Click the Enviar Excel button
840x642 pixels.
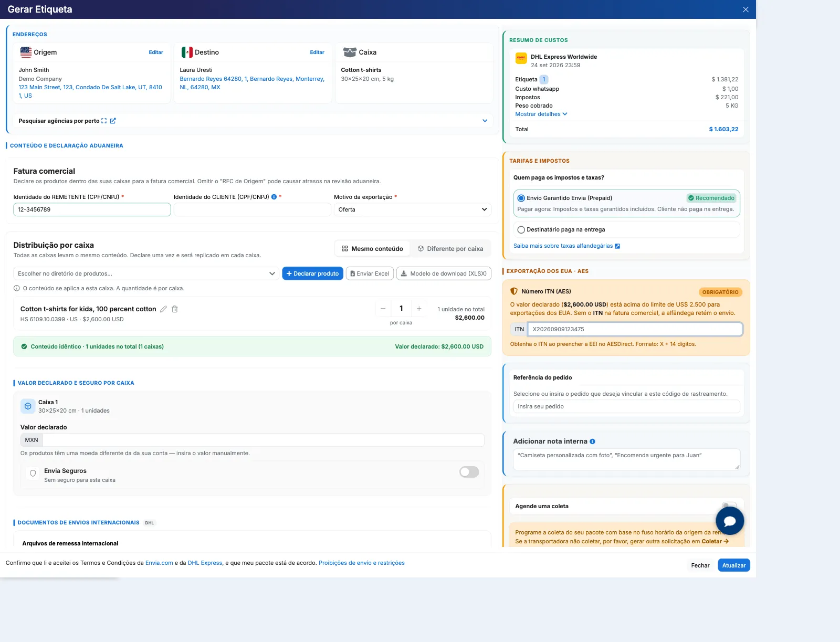370,273
